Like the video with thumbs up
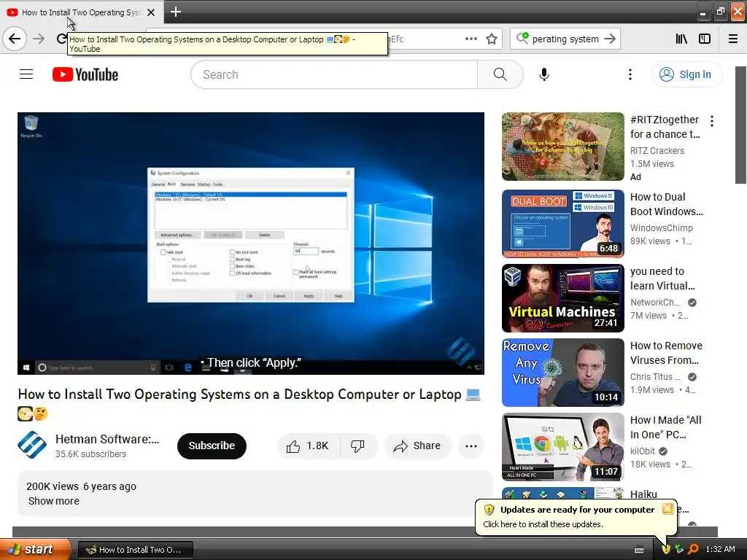747x560 pixels. pyautogui.click(x=309, y=446)
